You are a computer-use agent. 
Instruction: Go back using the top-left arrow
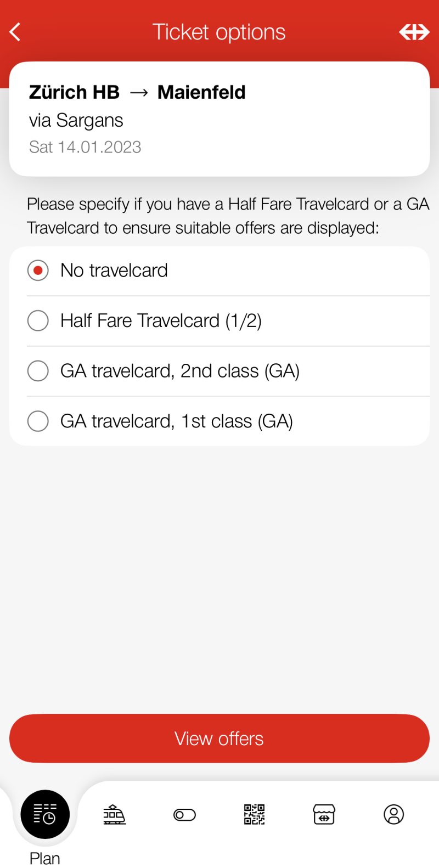click(x=15, y=32)
